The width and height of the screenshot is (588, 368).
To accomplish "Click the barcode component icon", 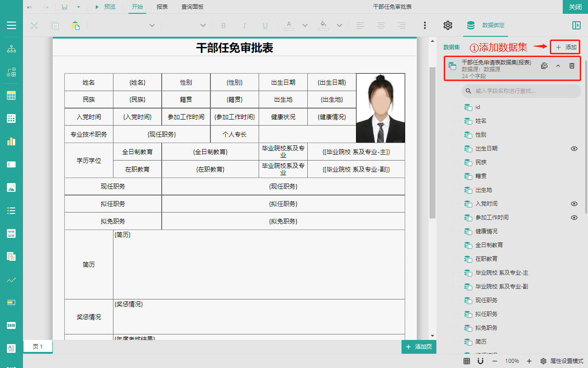I will [11, 325].
